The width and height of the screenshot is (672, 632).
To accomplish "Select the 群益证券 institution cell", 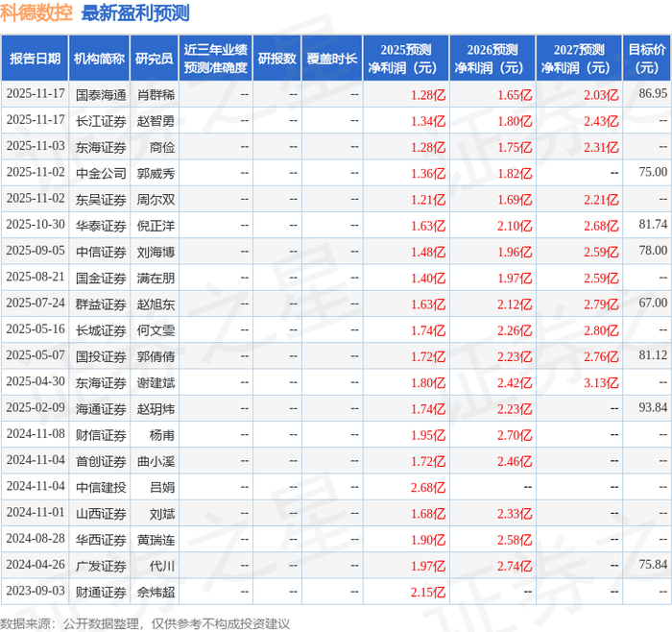I will pyautogui.click(x=101, y=304).
